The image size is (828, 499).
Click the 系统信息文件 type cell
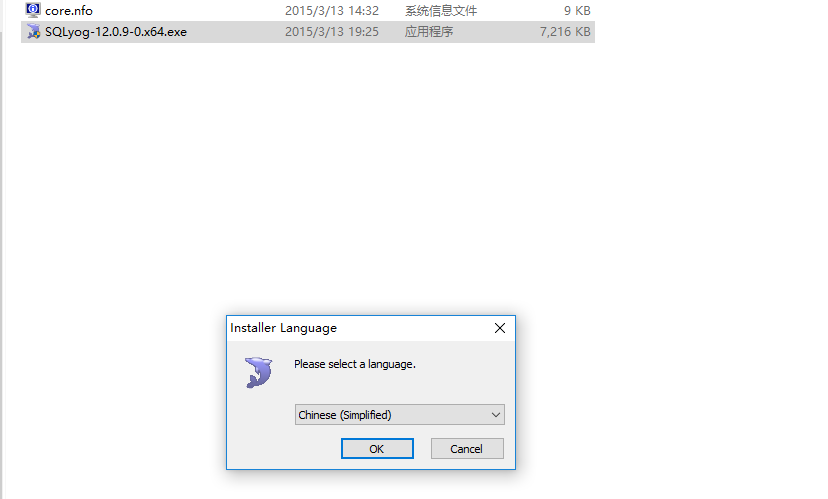[x=441, y=11]
